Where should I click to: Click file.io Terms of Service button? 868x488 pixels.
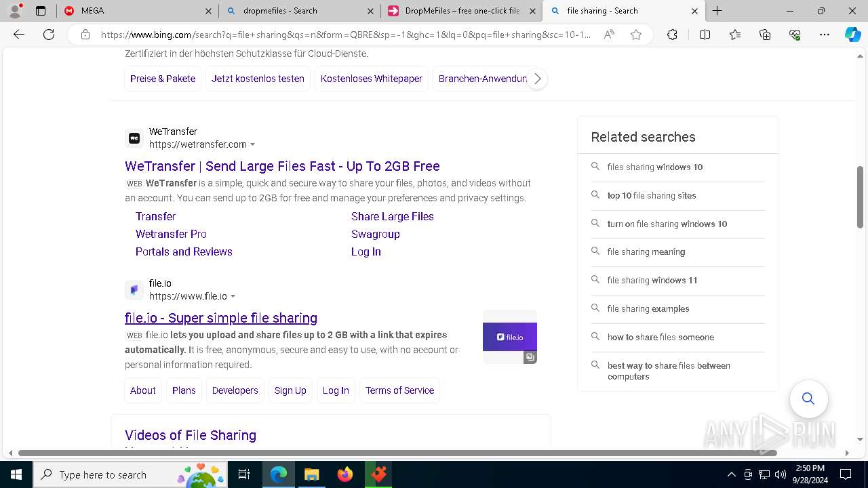tap(399, 390)
